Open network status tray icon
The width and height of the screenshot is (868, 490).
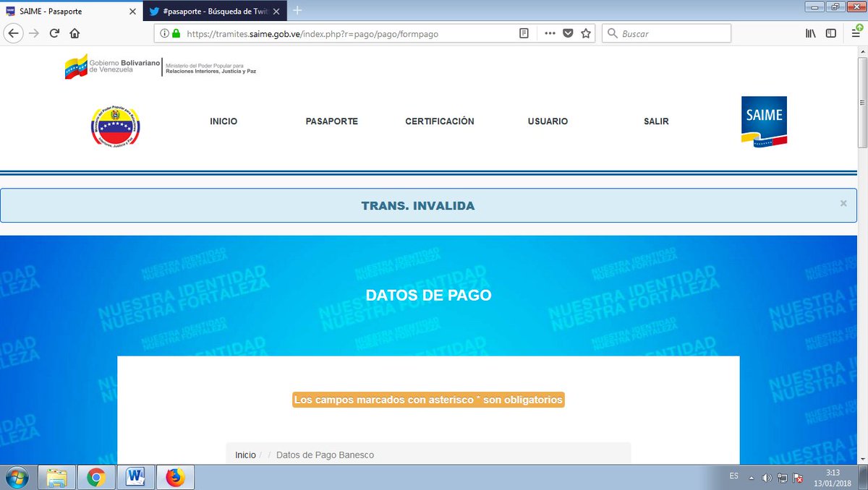click(x=783, y=478)
